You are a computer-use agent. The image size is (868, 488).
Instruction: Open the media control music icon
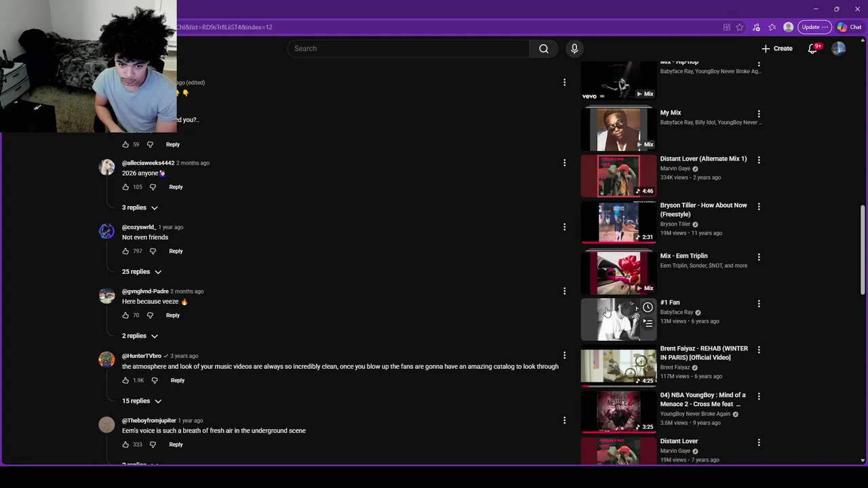tap(756, 27)
